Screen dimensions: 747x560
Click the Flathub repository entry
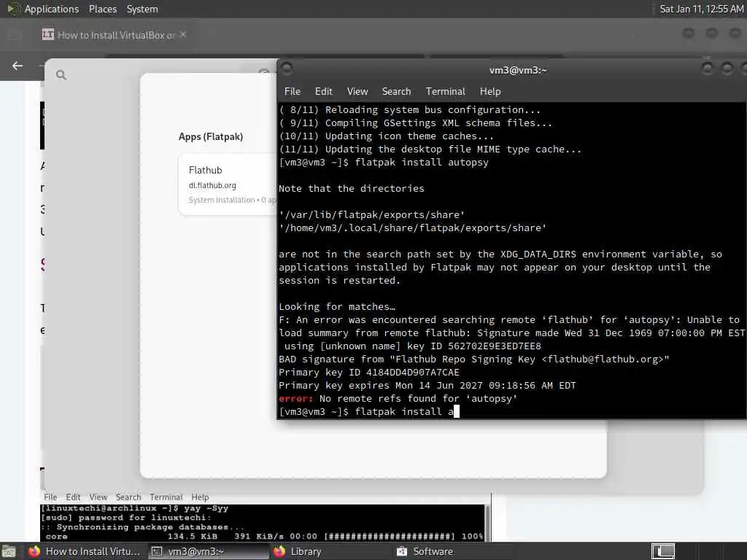click(228, 184)
